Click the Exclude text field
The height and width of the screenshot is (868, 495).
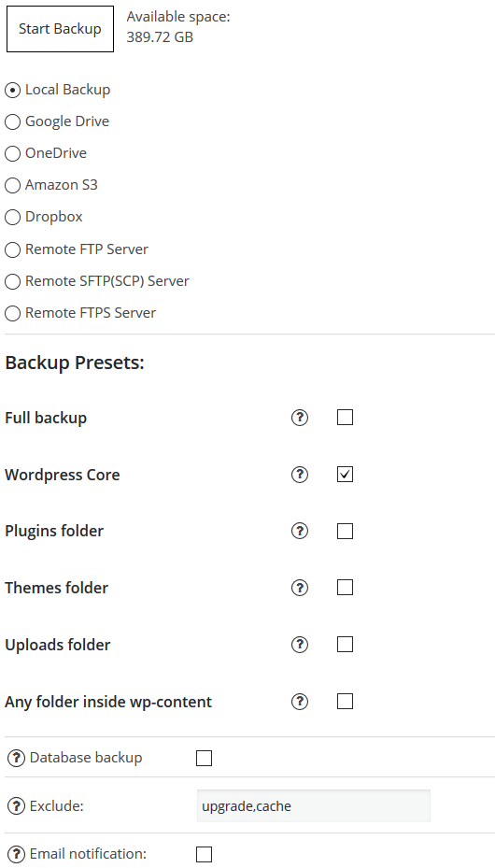[314, 806]
